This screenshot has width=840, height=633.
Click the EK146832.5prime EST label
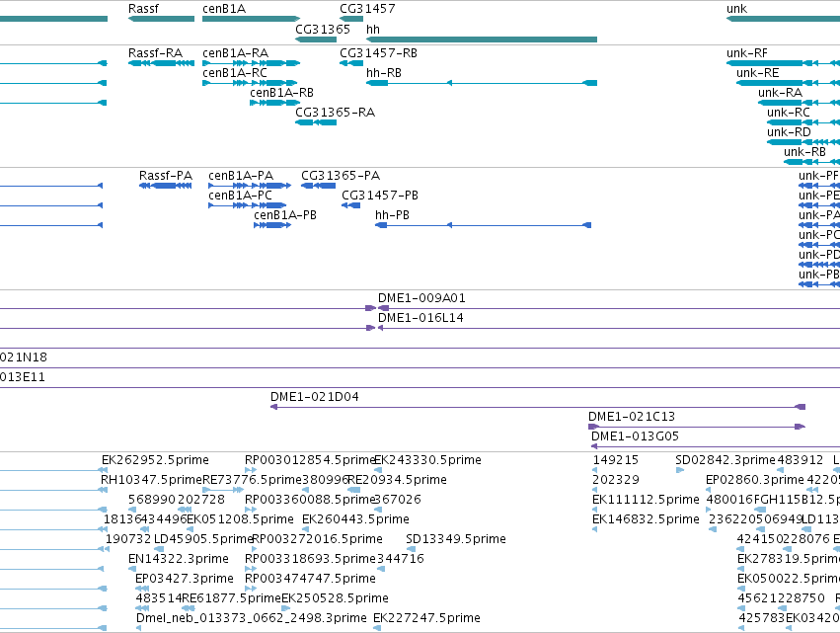646,519
